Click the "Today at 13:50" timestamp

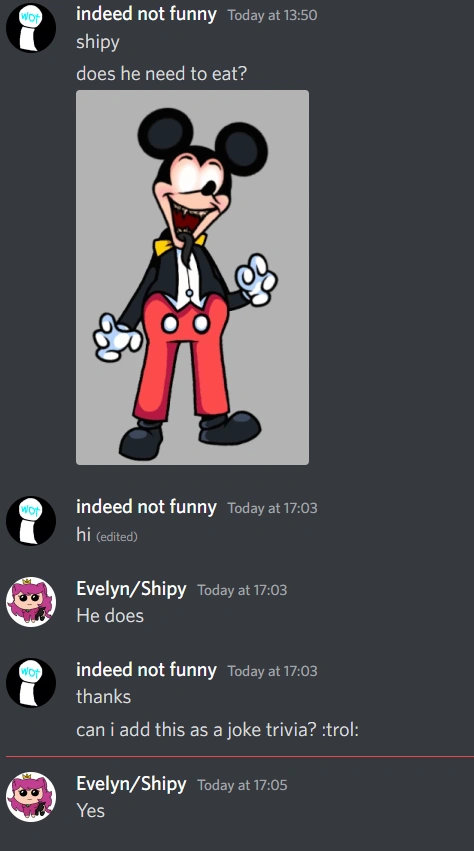272,15
